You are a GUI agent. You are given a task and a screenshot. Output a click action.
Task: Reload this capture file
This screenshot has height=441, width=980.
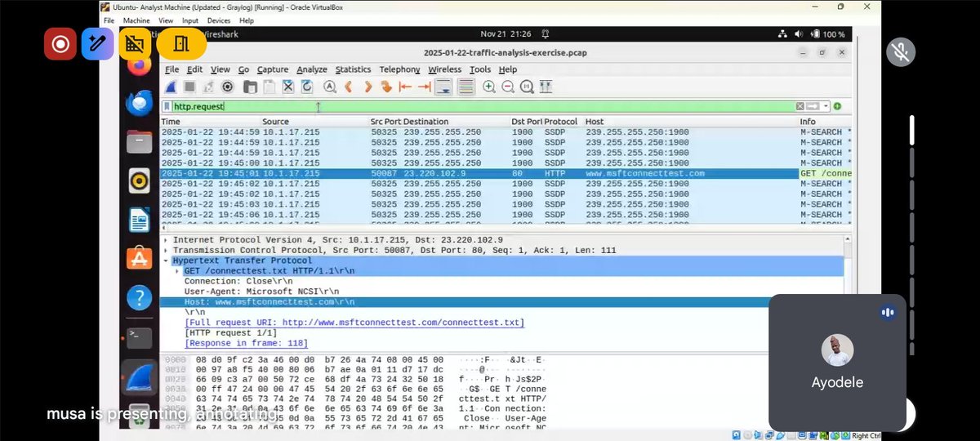pos(307,87)
